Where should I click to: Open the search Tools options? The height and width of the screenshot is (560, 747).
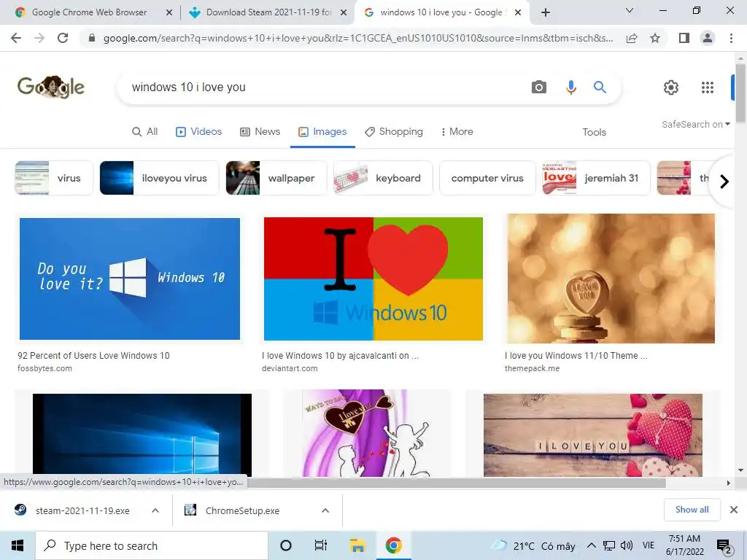click(594, 133)
